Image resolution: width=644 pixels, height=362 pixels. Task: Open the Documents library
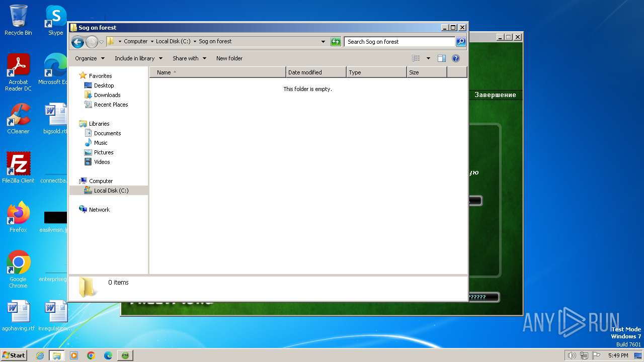[x=107, y=133]
